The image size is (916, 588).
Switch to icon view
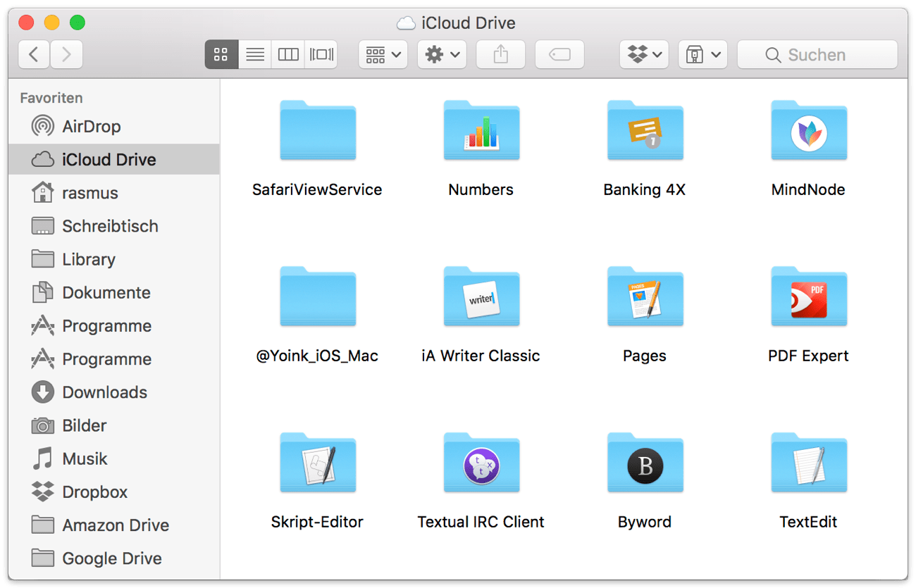[221, 54]
